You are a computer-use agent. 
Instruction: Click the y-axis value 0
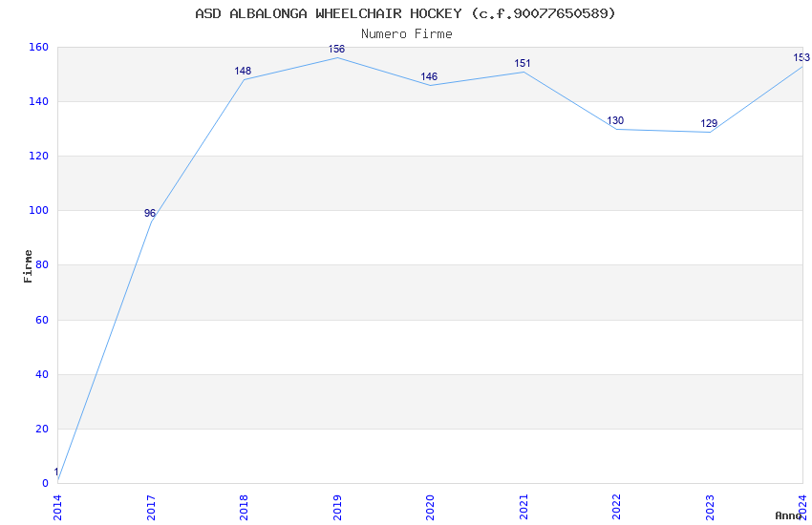click(x=46, y=484)
